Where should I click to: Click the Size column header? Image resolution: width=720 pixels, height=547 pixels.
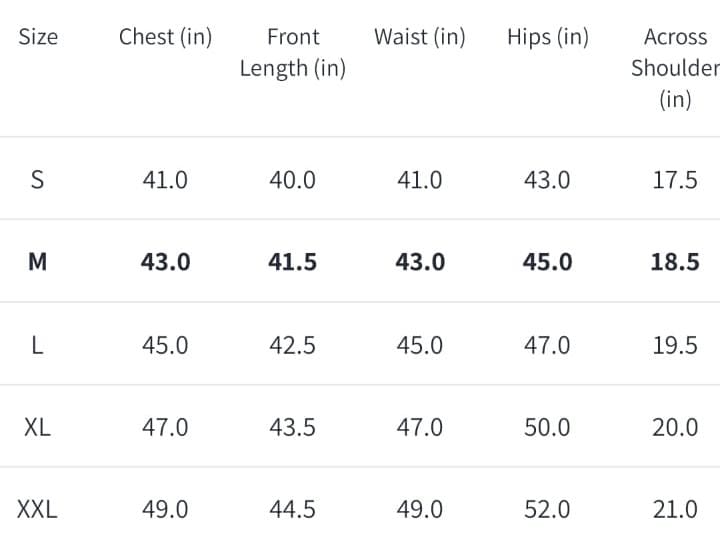[x=38, y=37]
